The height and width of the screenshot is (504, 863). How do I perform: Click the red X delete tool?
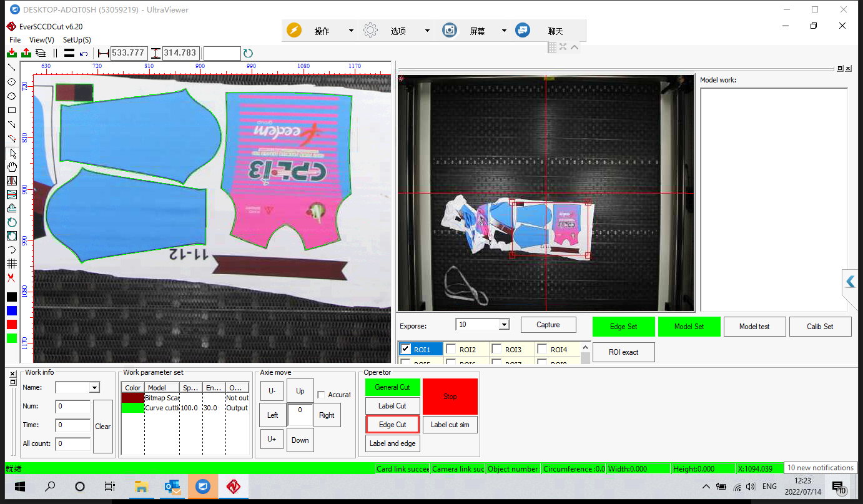coord(11,277)
